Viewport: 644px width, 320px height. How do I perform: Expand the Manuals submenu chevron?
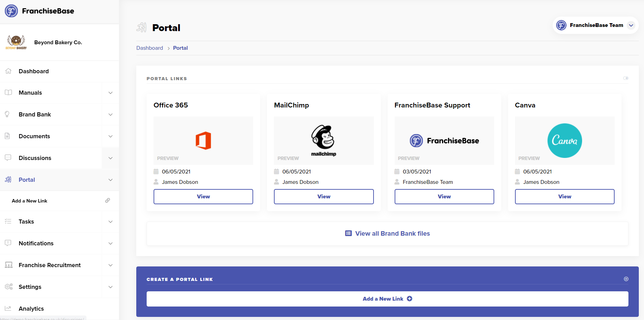click(111, 93)
